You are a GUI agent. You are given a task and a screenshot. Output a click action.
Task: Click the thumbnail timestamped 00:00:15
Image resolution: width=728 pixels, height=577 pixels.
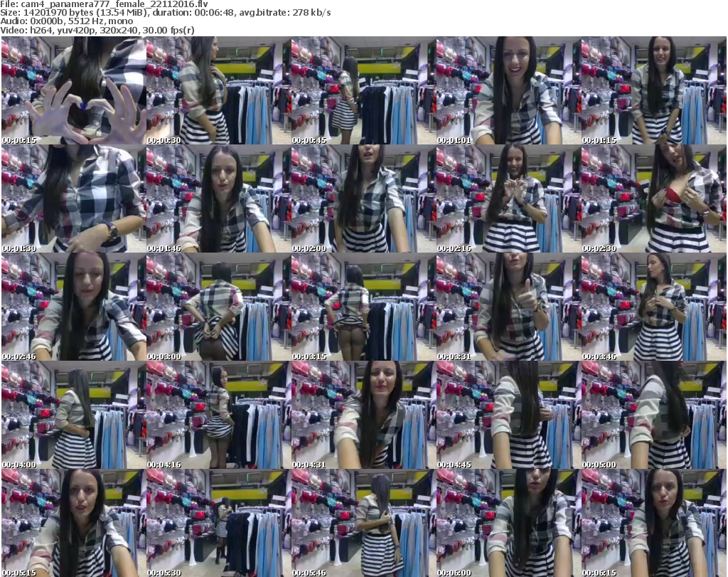73,91
